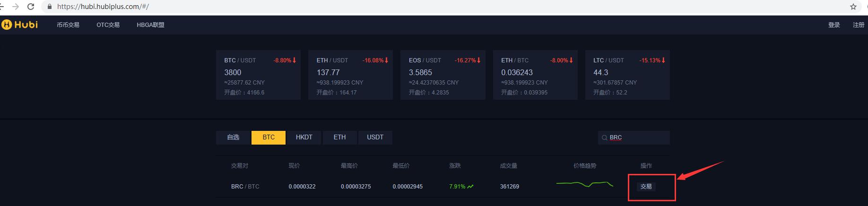Open the EOS / USDT ticker card
Image resolution: width=868 pixels, height=206 pixels.
(x=443, y=75)
